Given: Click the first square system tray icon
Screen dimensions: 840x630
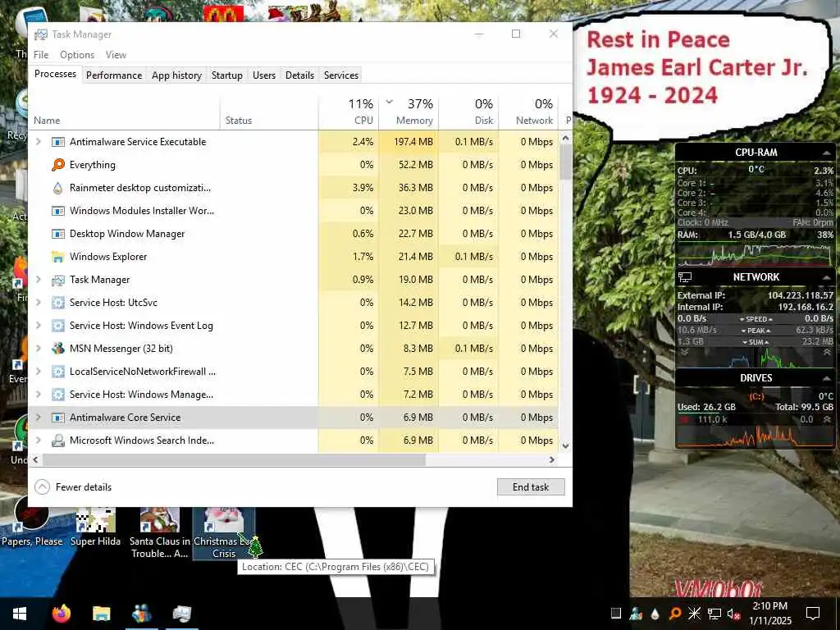Looking at the screenshot, I should coord(616,614).
